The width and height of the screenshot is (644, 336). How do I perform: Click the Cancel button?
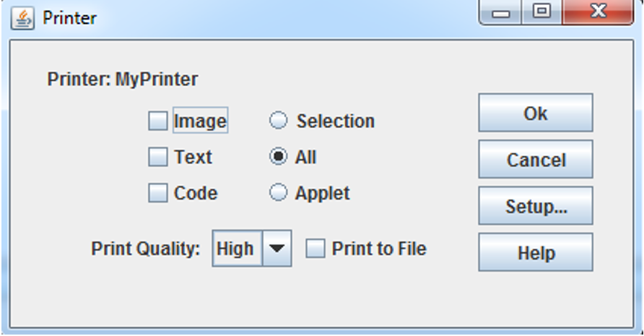(x=536, y=159)
